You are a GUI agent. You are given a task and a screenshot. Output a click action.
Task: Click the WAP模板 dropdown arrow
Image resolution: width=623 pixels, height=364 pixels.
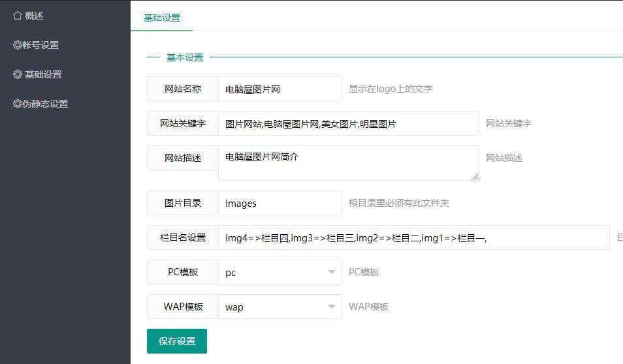[x=332, y=307]
